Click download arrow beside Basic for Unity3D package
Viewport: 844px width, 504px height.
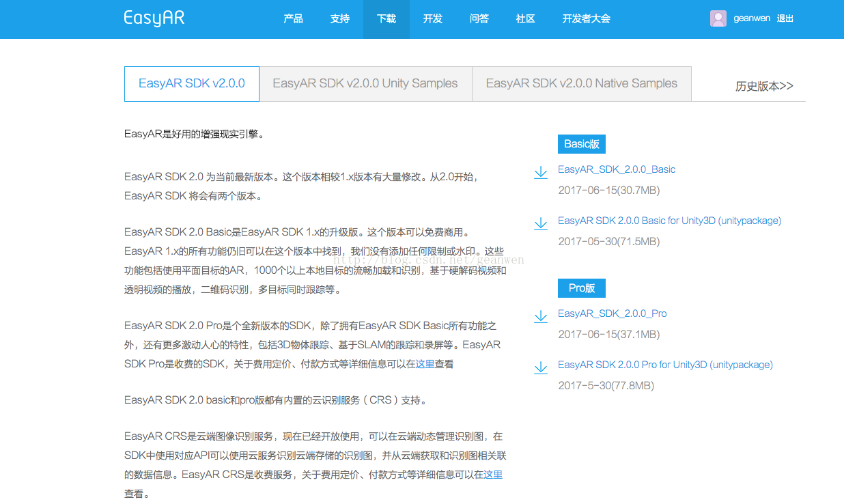(540, 223)
